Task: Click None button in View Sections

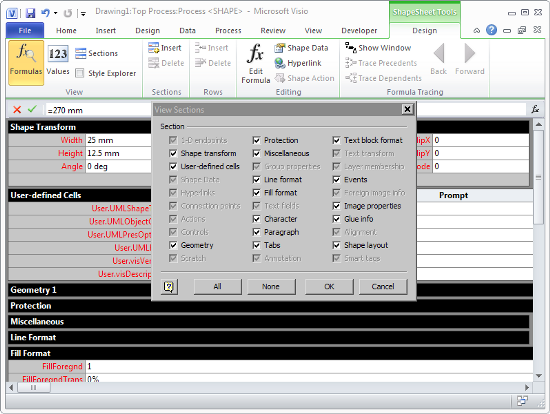Action: (x=271, y=287)
